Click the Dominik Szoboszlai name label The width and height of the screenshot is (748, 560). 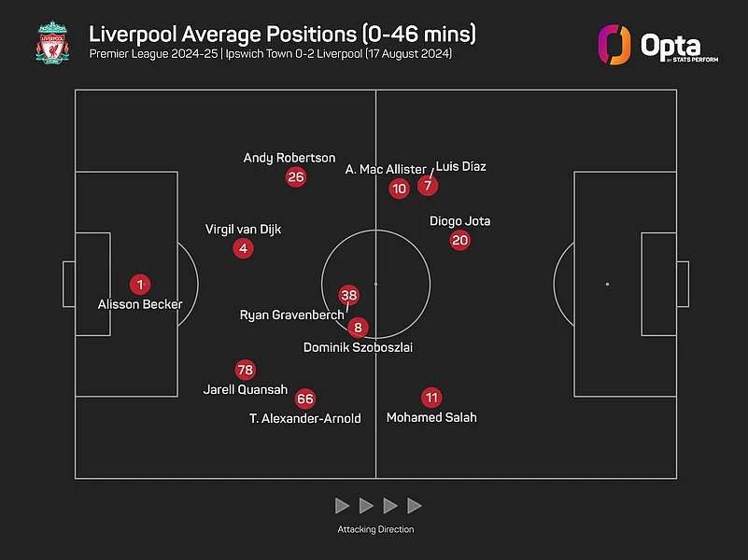pos(358,347)
